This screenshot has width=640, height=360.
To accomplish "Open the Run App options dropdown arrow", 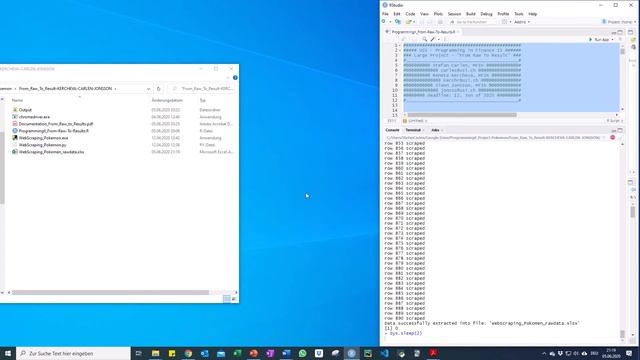I will coord(612,40).
